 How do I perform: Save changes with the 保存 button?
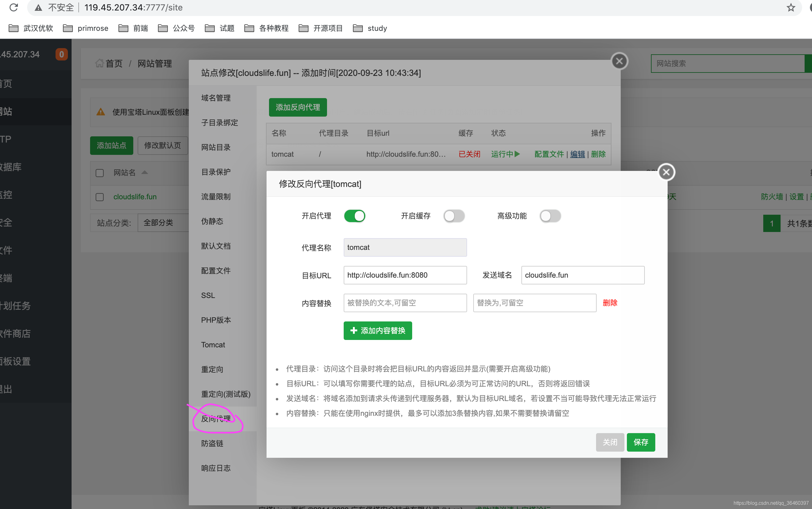coord(640,442)
